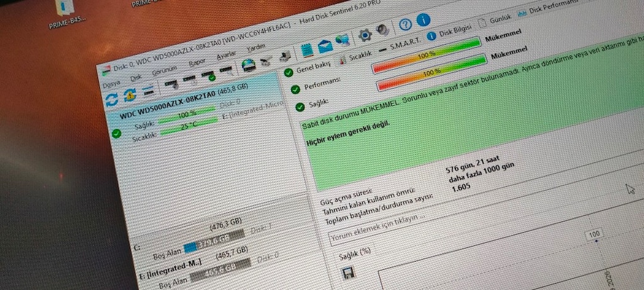
Task: Switch to the Disk Bilgisi tab
Action: [x=450, y=31]
